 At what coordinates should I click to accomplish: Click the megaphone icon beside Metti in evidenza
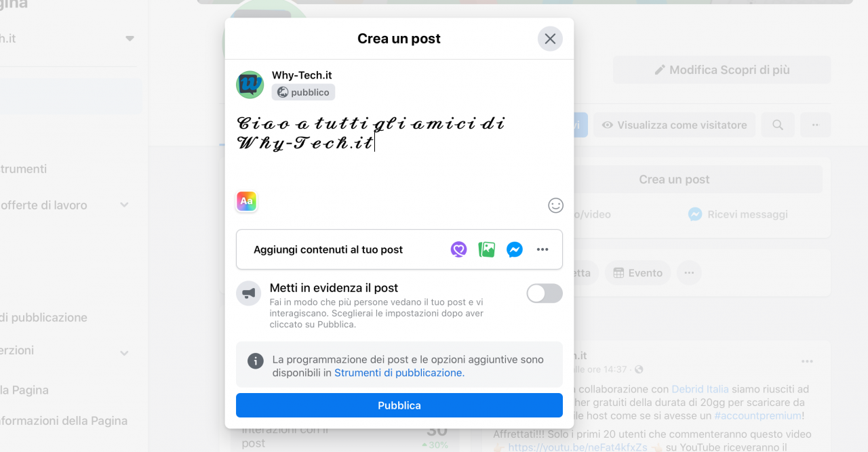coord(250,293)
